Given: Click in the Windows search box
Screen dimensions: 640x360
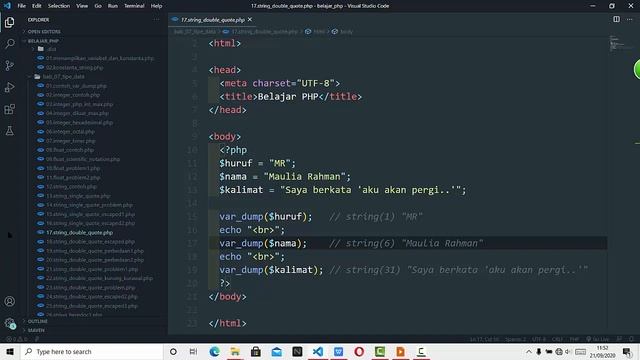Looking at the screenshot, I should coord(92,351).
